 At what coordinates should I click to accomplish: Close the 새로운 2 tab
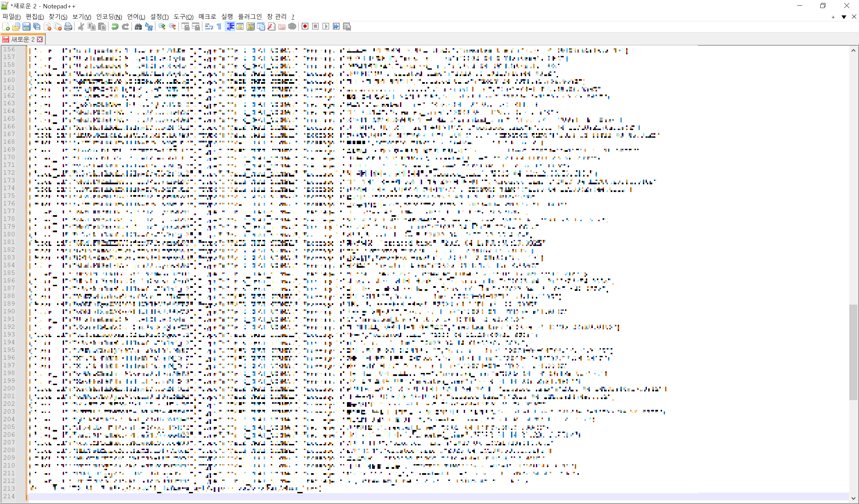pos(40,40)
